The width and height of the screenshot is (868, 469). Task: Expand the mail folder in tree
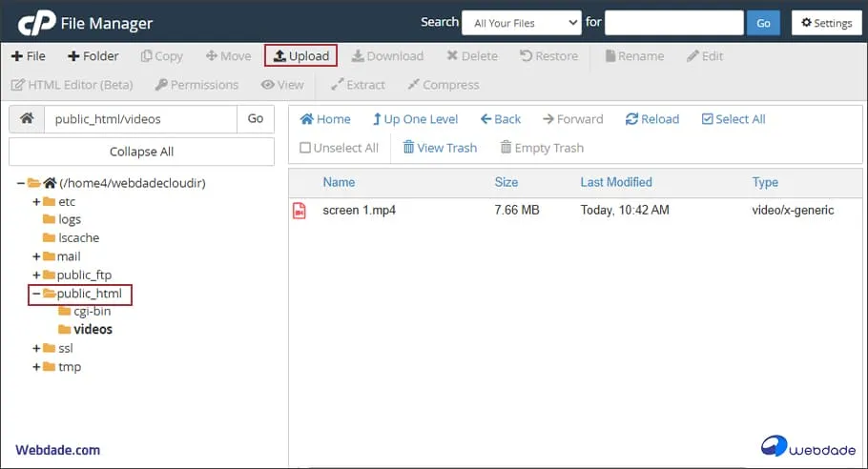[36, 256]
